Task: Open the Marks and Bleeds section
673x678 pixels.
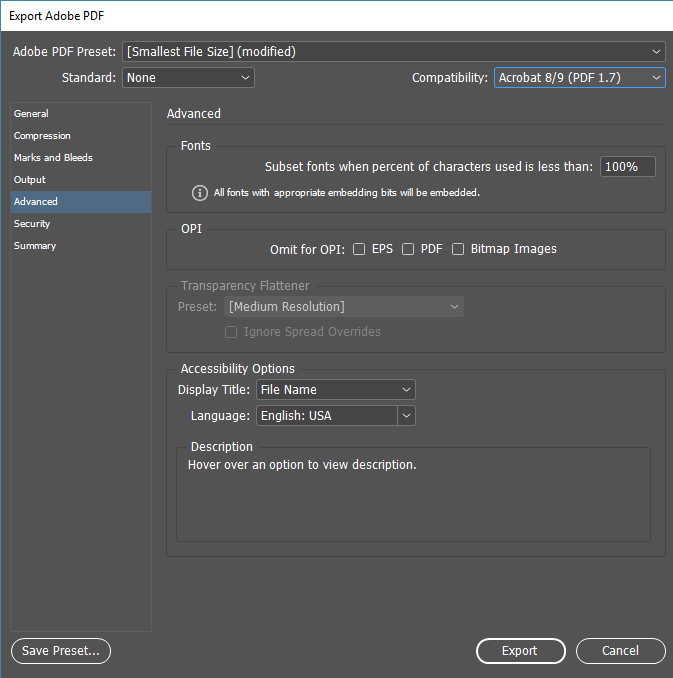Action: 81,158
